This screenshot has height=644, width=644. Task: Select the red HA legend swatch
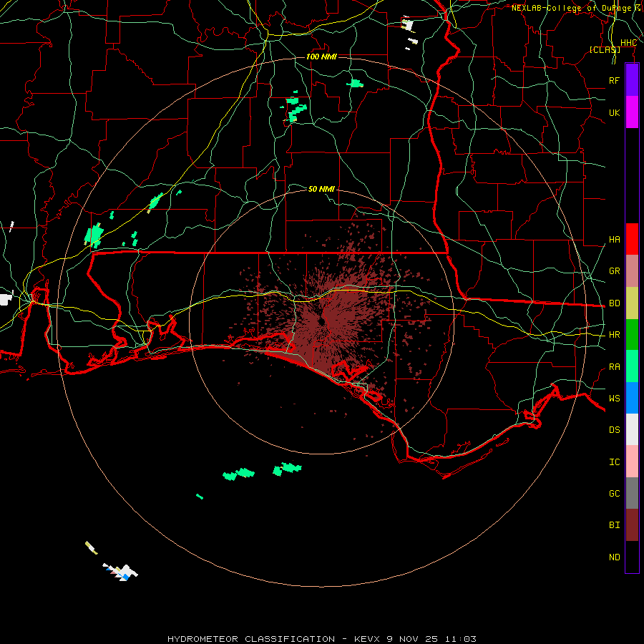click(632, 239)
